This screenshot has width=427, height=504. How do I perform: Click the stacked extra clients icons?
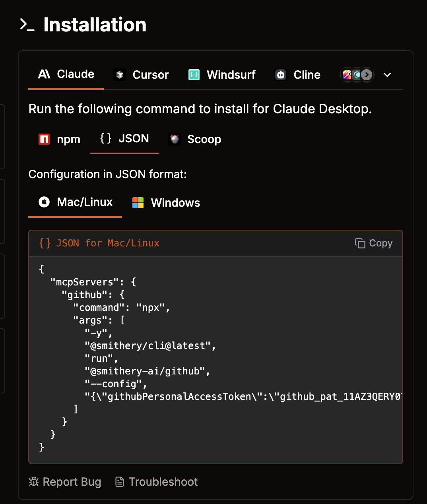[357, 75]
